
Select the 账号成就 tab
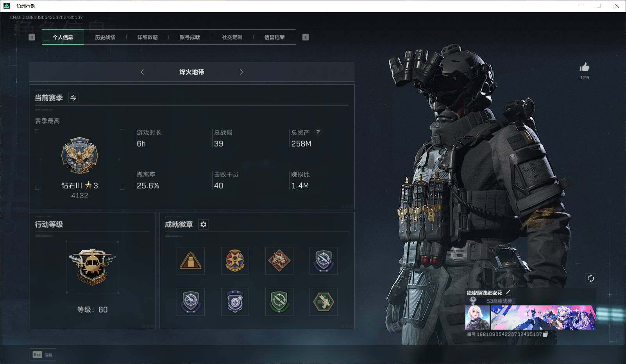[x=190, y=37]
